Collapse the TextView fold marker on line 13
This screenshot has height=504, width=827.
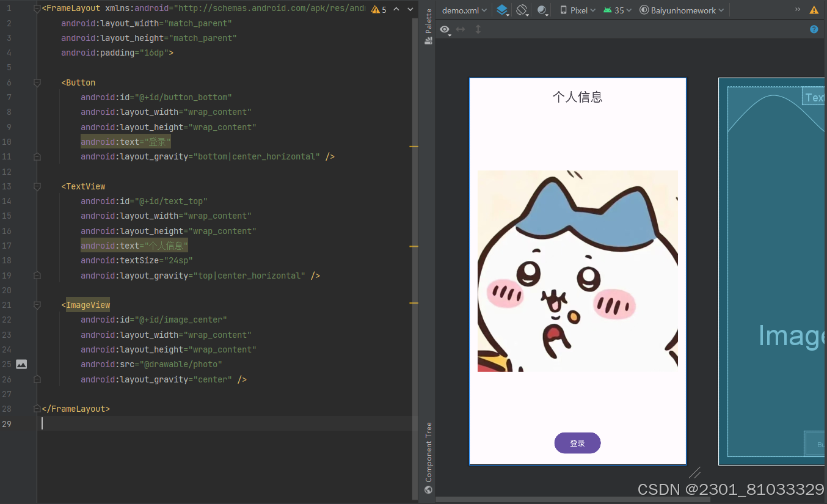pos(37,186)
